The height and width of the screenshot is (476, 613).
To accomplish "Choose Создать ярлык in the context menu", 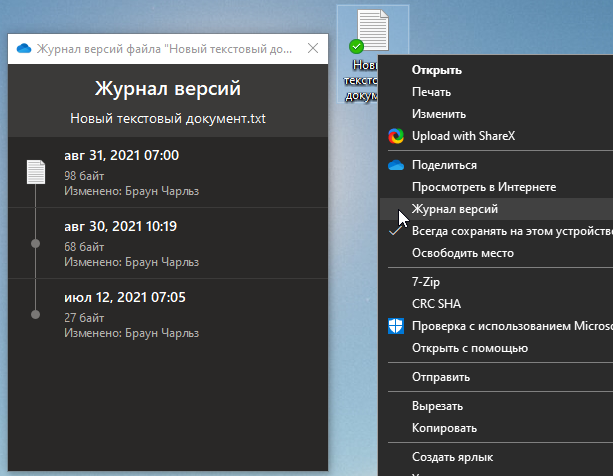I will 496,457.
